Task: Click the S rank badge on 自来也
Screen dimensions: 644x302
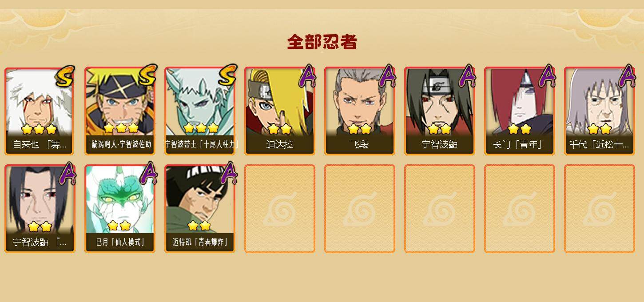Action: (65, 76)
